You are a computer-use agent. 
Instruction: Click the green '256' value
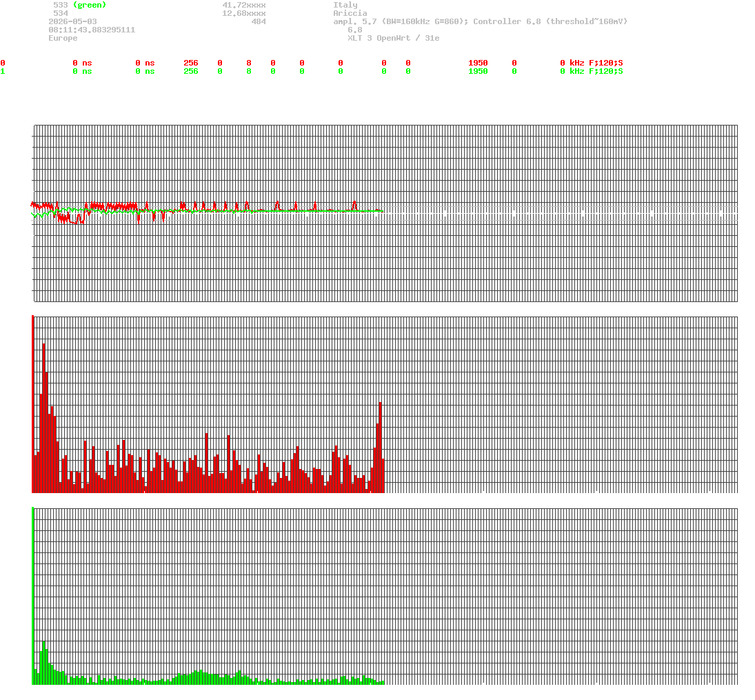(191, 71)
